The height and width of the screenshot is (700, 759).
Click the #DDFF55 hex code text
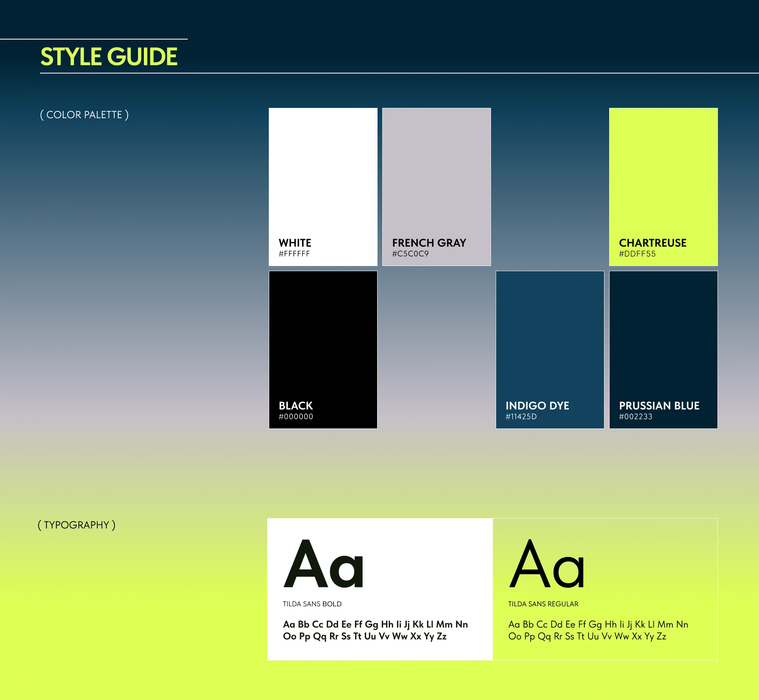(x=637, y=254)
